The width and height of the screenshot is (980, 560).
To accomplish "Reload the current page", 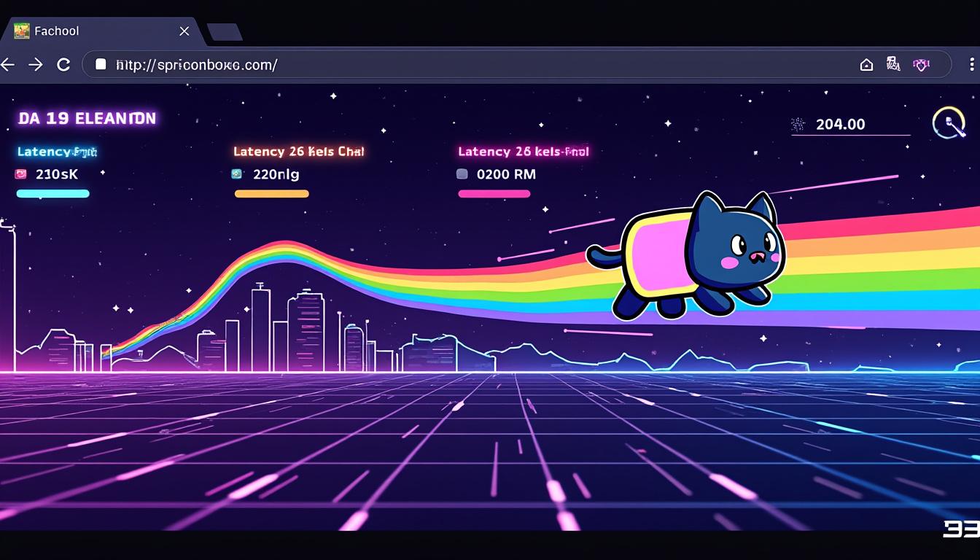I will (x=63, y=65).
